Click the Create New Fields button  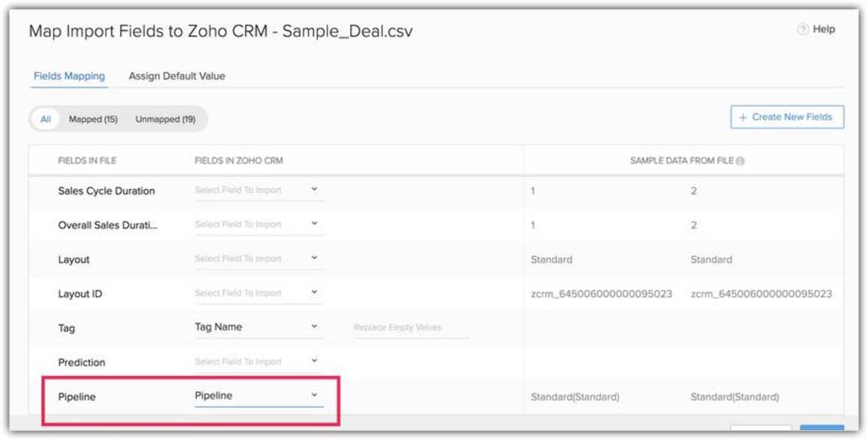pos(786,117)
